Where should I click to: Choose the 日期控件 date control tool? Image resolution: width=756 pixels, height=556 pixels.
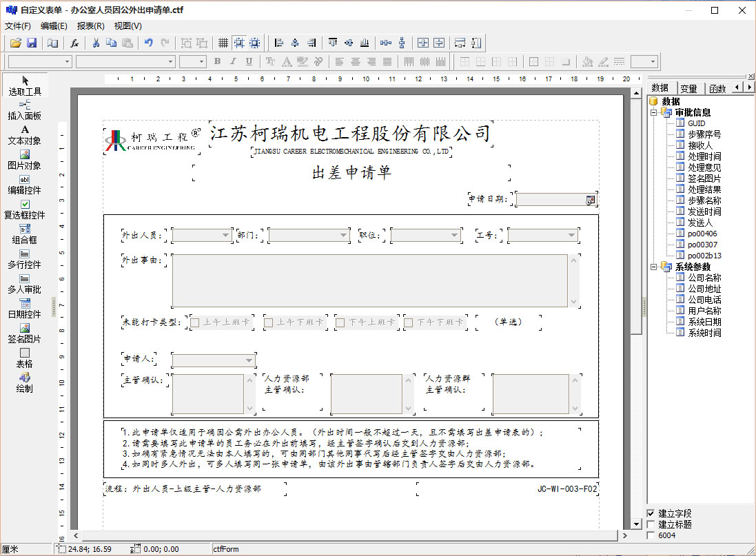tap(25, 308)
